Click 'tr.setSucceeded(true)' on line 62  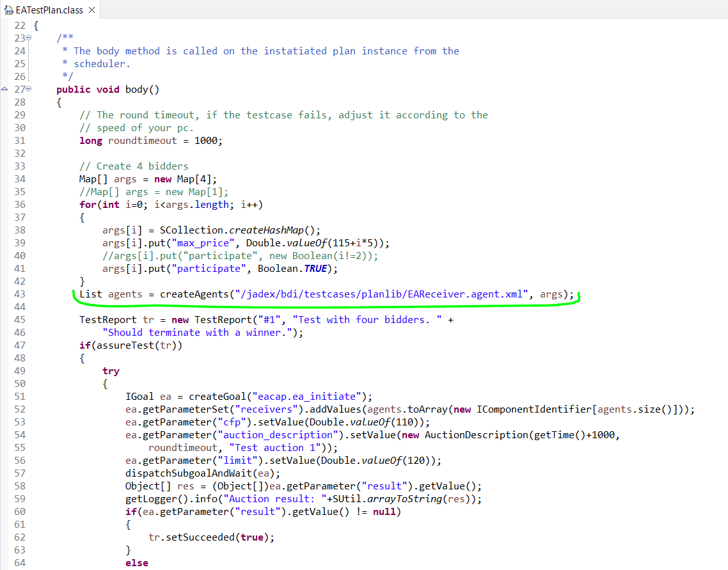209,537
